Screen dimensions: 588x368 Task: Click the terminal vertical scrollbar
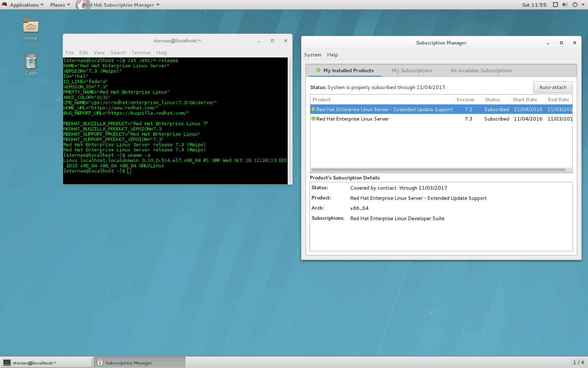tap(290, 121)
